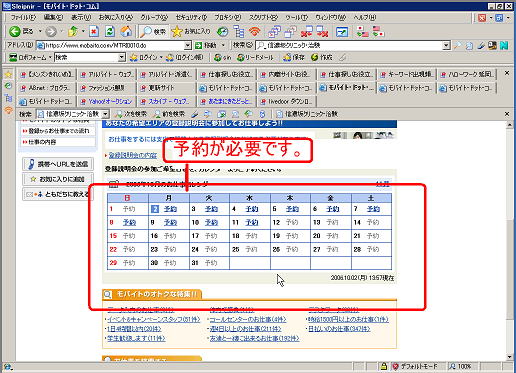Open the グループ(G) menu

pyautogui.click(x=153, y=17)
